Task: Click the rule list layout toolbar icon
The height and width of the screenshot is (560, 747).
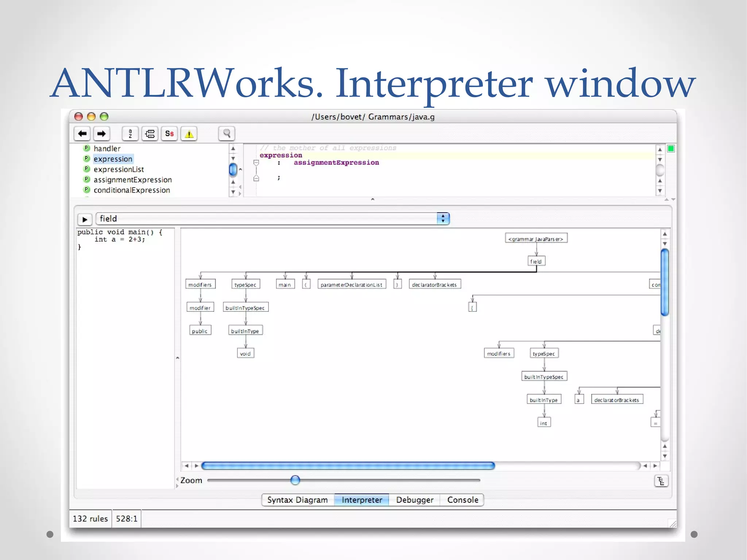Action: pyautogui.click(x=150, y=134)
